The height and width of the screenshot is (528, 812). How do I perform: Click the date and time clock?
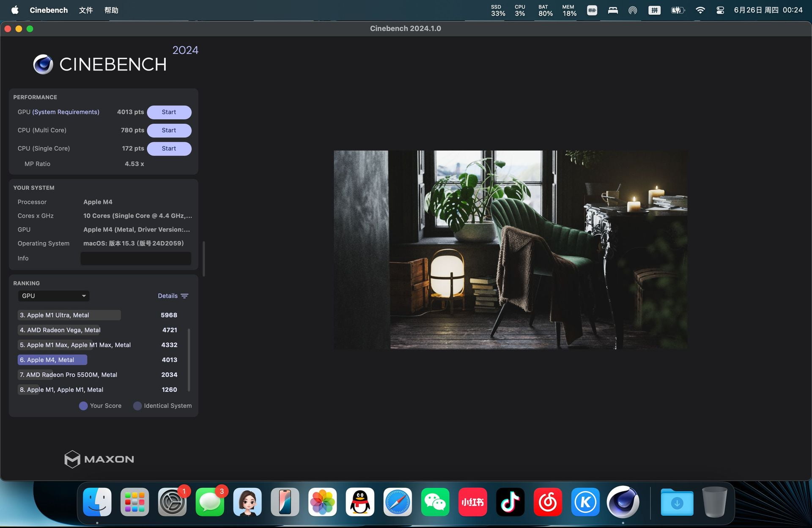(768, 10)
